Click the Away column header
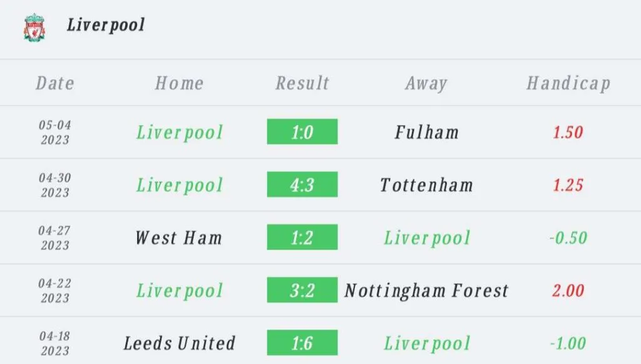This screenshot has width=641, height=364. [x=426, y=83]
